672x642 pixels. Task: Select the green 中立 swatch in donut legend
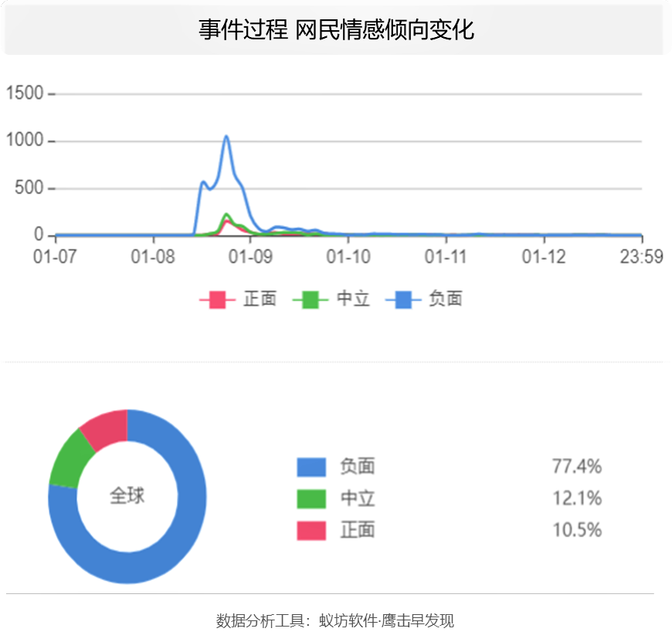[311, 499]
